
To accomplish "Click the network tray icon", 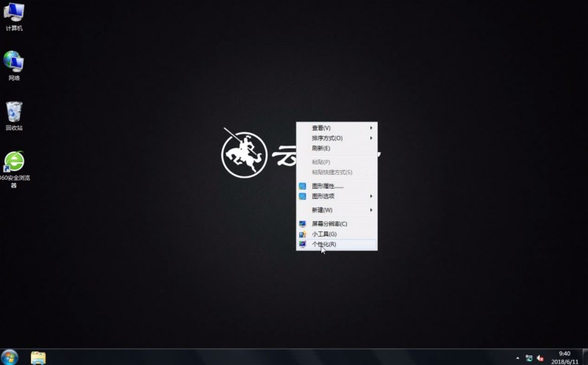I will 529,358.
